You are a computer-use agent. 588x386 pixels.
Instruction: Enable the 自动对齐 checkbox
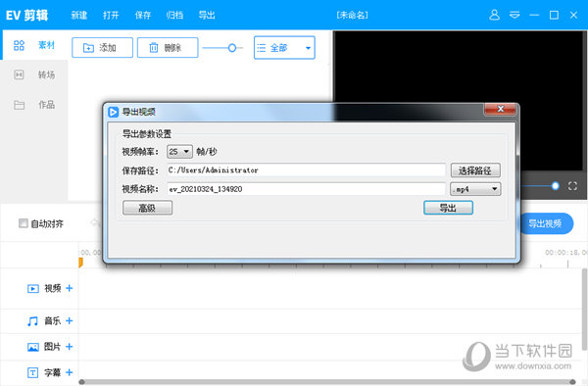tap(24, 223)
